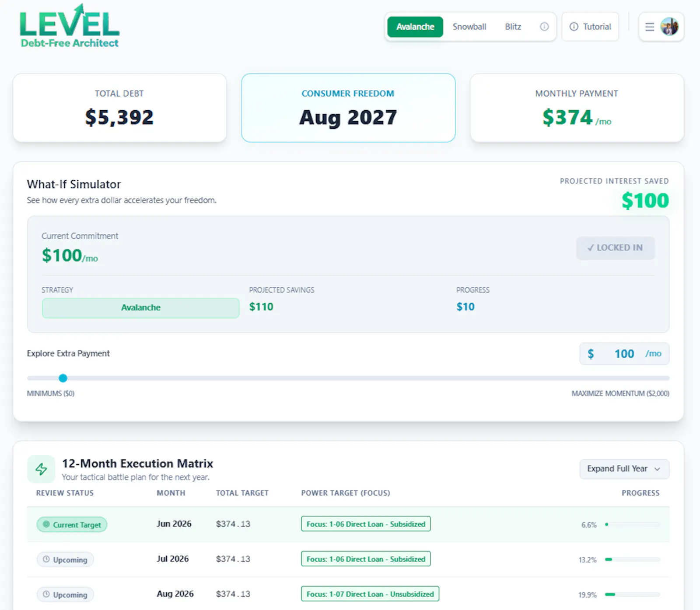700x610 pixels.
Task: Click the Jun 2026 month cell
Action: pyautogui.click(x=174, y=524)
